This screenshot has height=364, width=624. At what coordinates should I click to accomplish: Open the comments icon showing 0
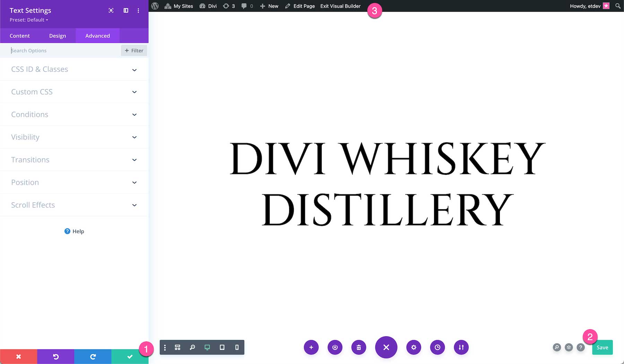coord(247,6)
